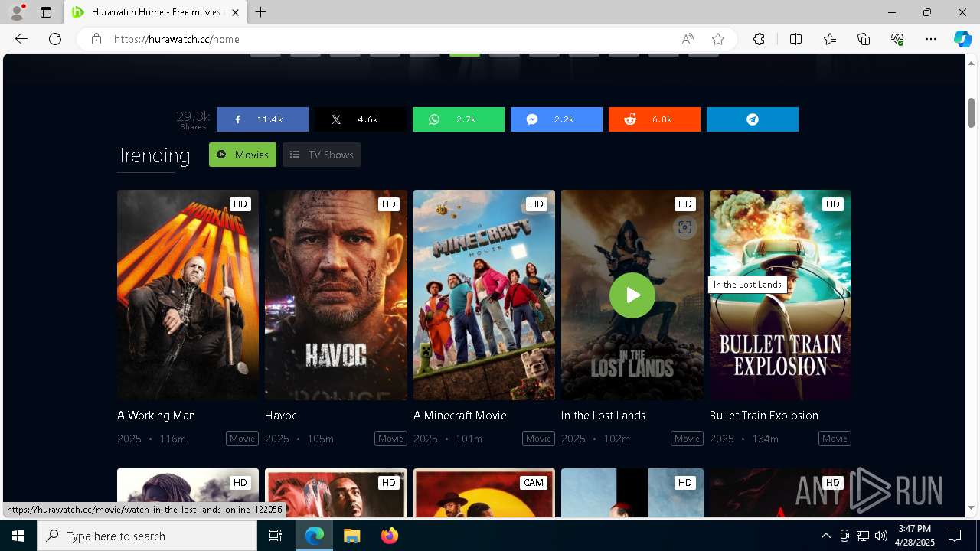980x551 pixels.
Task: Click taskbar search box
Action: [147, 536]
